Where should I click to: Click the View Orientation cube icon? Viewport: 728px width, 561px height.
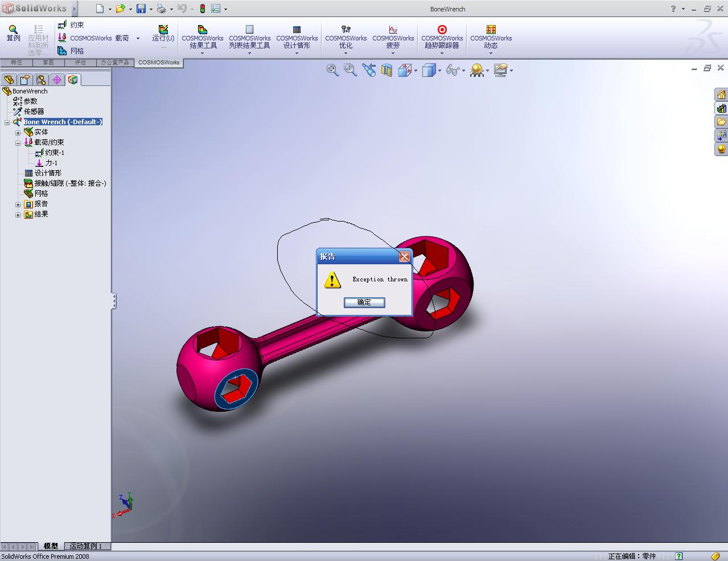[x=405, y=70]
